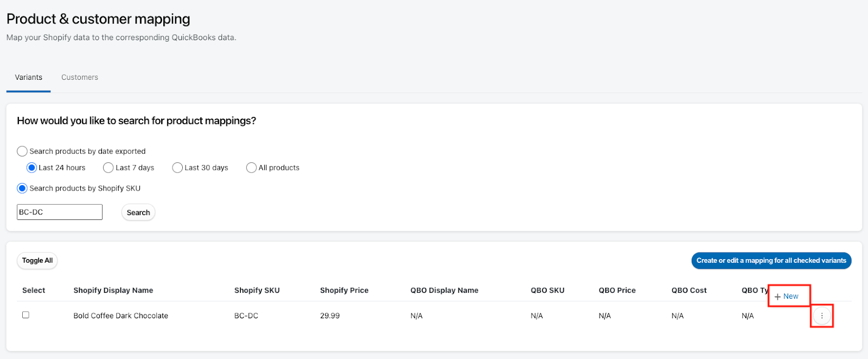
Task: Click the Shopify Display Name column header
Action: [113, 291]
